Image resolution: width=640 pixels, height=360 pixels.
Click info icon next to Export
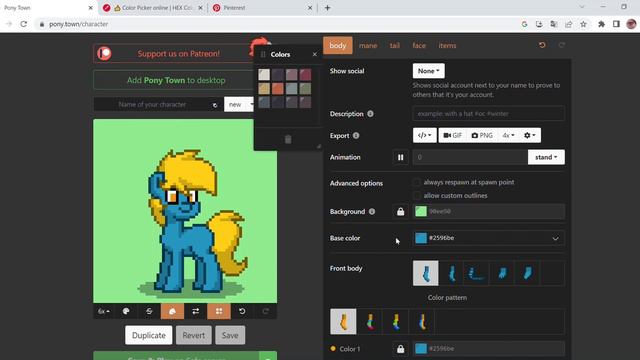(x=356, y=135)
